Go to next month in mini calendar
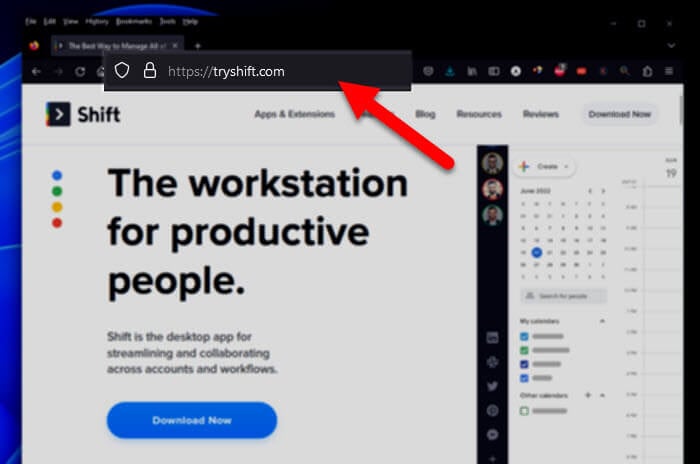The height and width of the screenshot is (464, 700). tap(603, 191)
